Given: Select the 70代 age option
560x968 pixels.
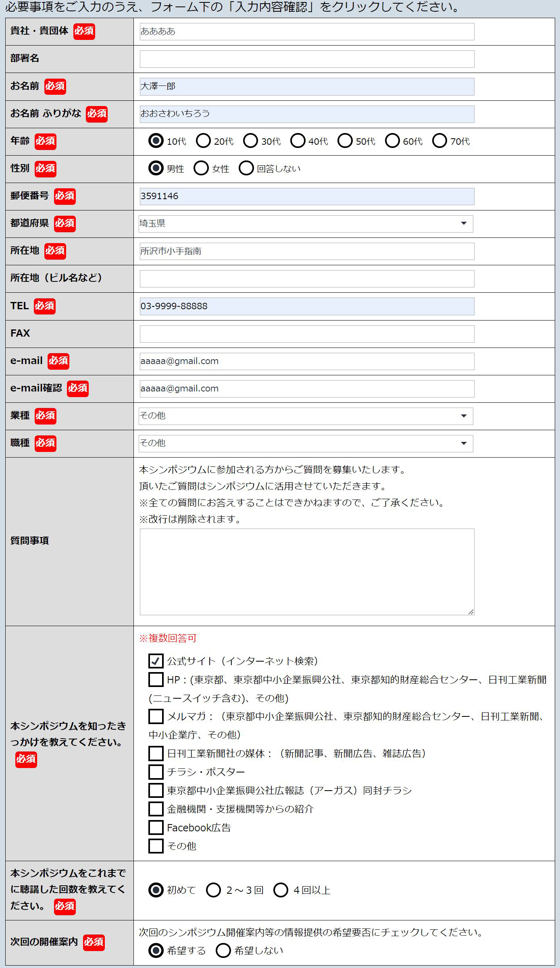Looking at the screenshot, I should click(x=439, y=141).
